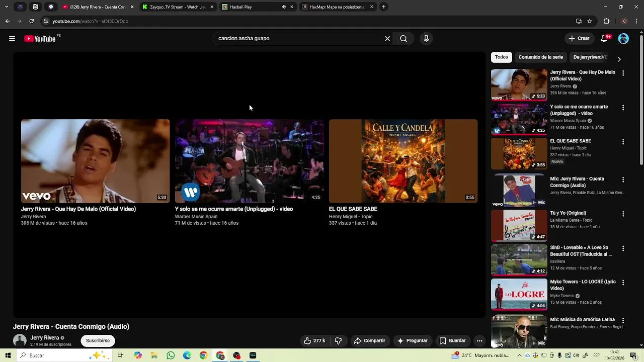644x362 pixels.
Task: Switch to Zayquo_TV Stream tab
Action: coord(177,7)
